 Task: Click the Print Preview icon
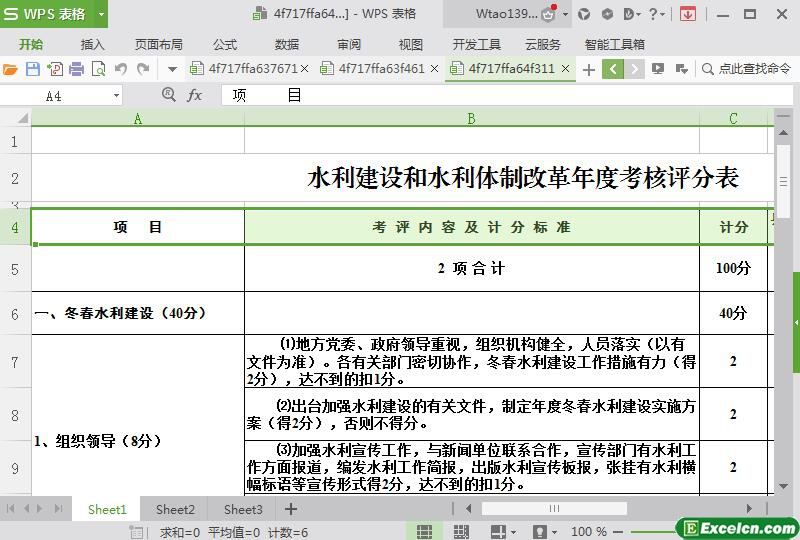(x=98, y=69)
